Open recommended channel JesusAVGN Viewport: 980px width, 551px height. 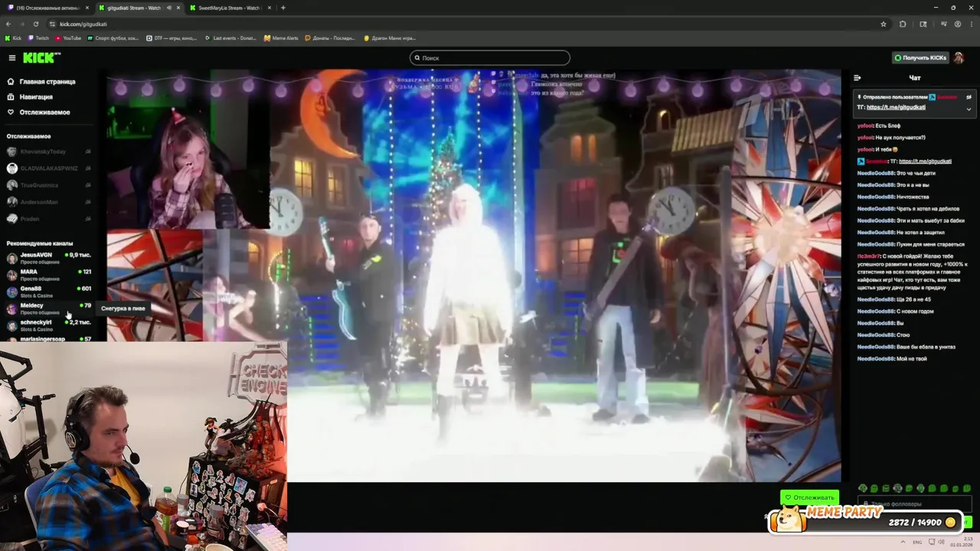tap(47, 257)
